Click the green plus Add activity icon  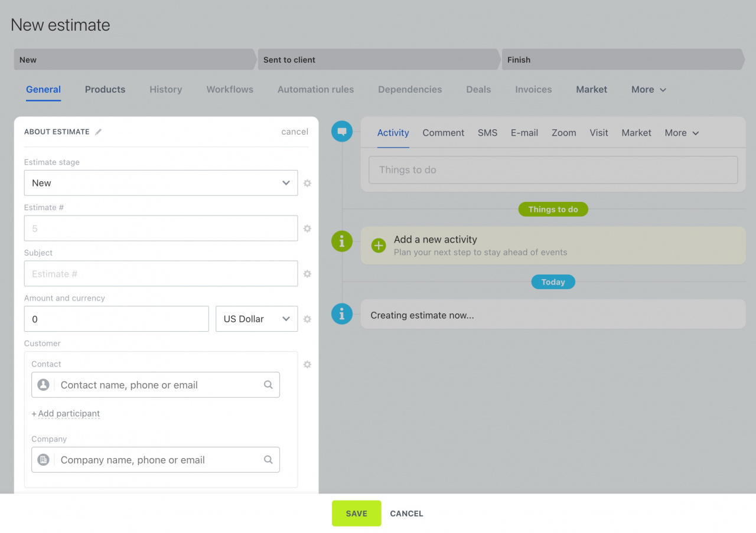coord(379,246)
